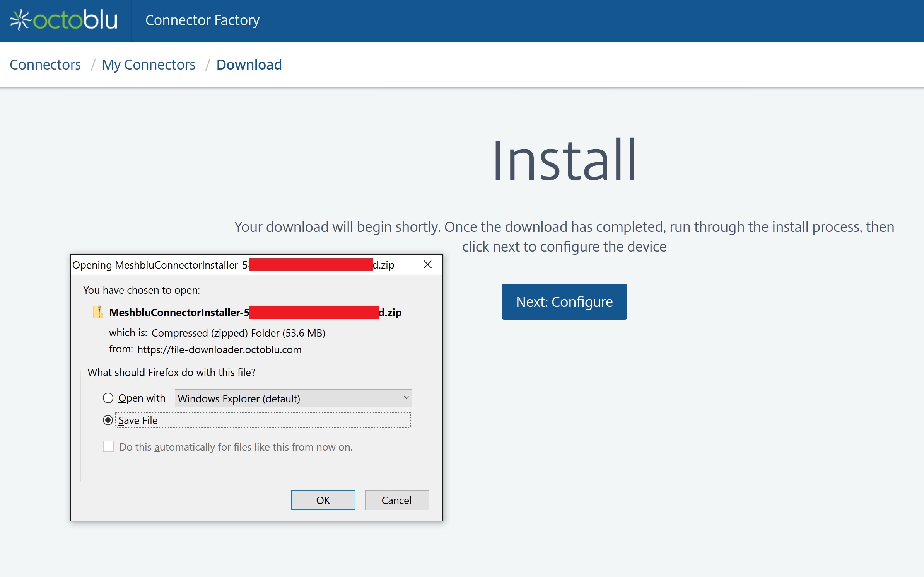Click the dropdown chevron arrow for applications

[x=406, y=398]
